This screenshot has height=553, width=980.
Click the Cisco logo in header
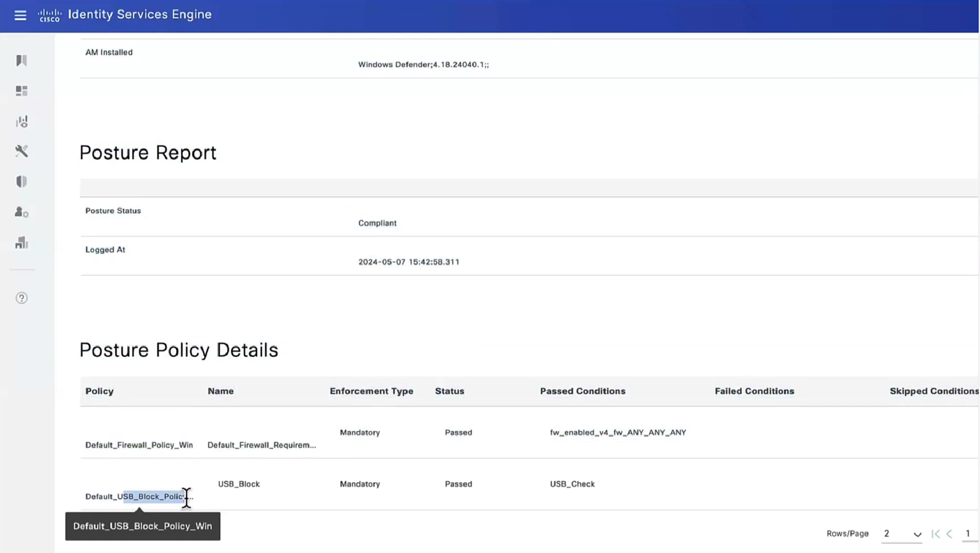coord(50,15)
